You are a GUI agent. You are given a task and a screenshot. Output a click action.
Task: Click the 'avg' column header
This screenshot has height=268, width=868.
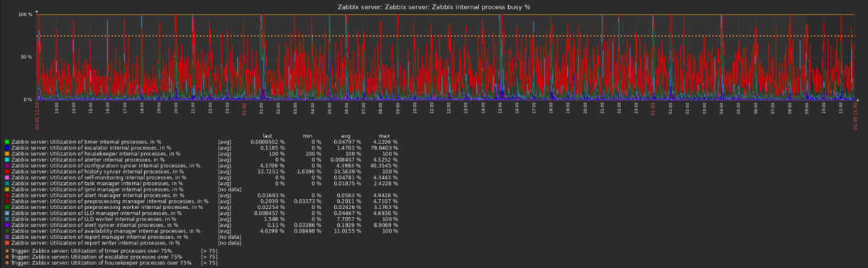coord(346,136)
